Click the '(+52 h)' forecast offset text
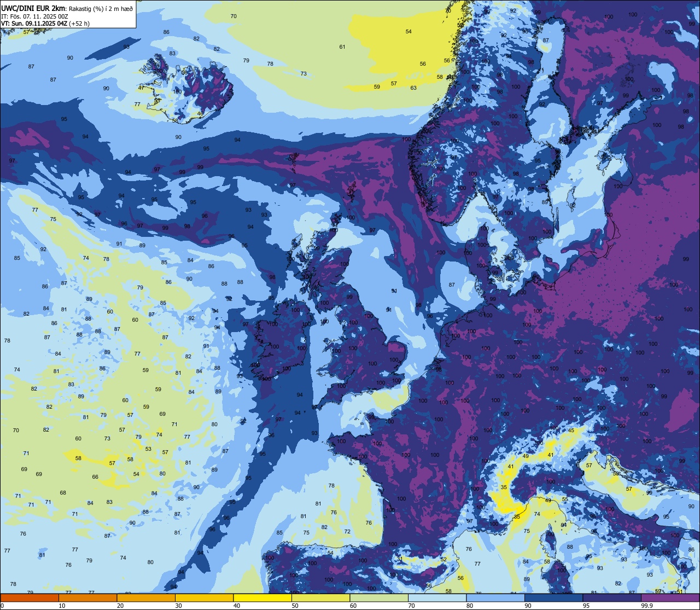The width and height of the screenshot is (700, 610). click(79, 24)
